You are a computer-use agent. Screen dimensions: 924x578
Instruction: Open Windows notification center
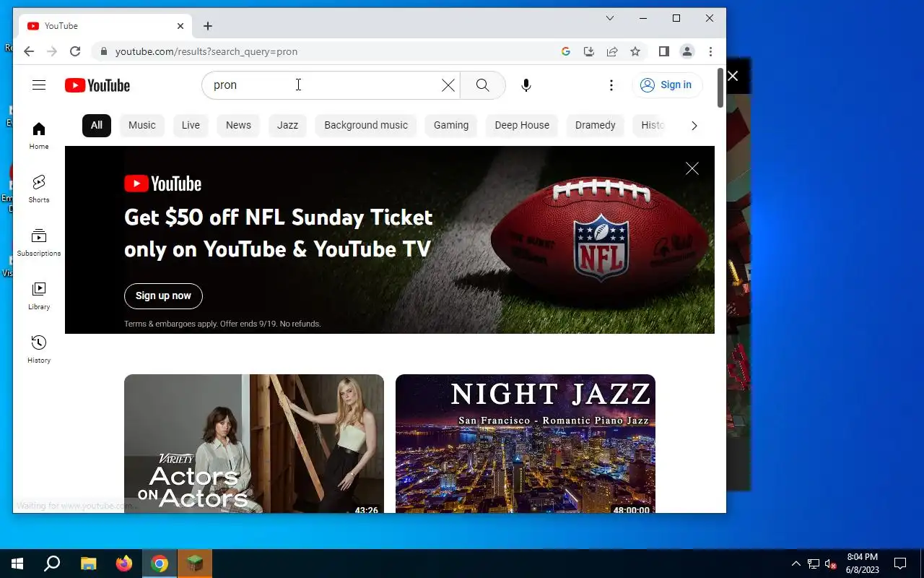click(900, 564)
